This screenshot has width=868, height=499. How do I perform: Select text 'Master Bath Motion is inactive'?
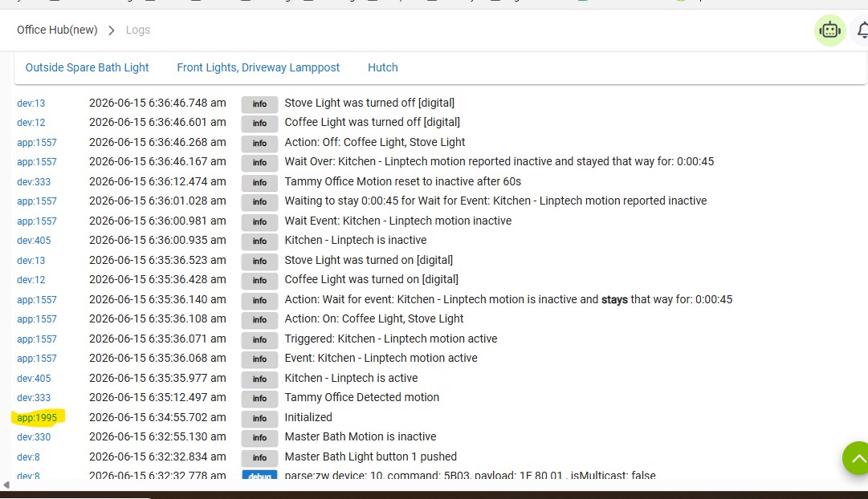pos(361,436)
